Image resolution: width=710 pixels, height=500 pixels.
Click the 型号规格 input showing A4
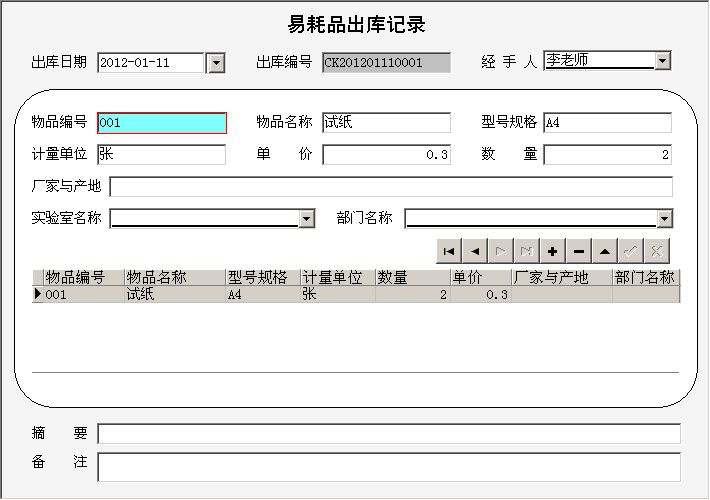tap(607, 122)
